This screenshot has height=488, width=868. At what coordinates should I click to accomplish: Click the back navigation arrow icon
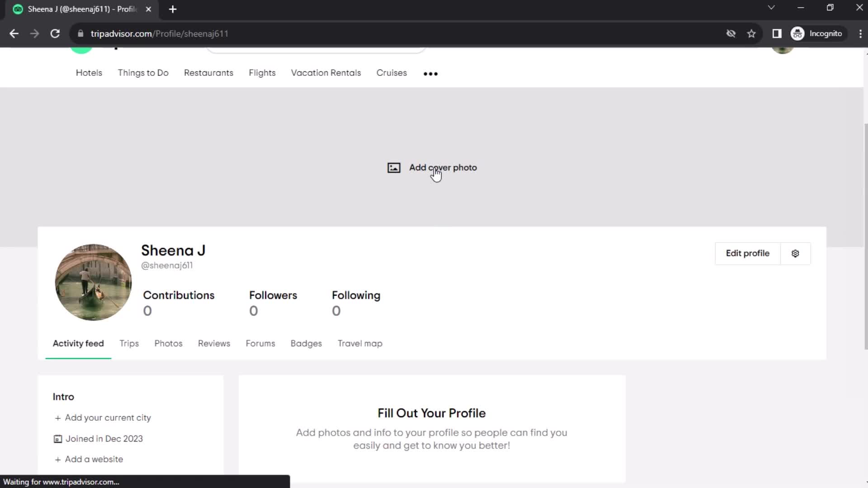pyautogui.click(x=14, y=33)
